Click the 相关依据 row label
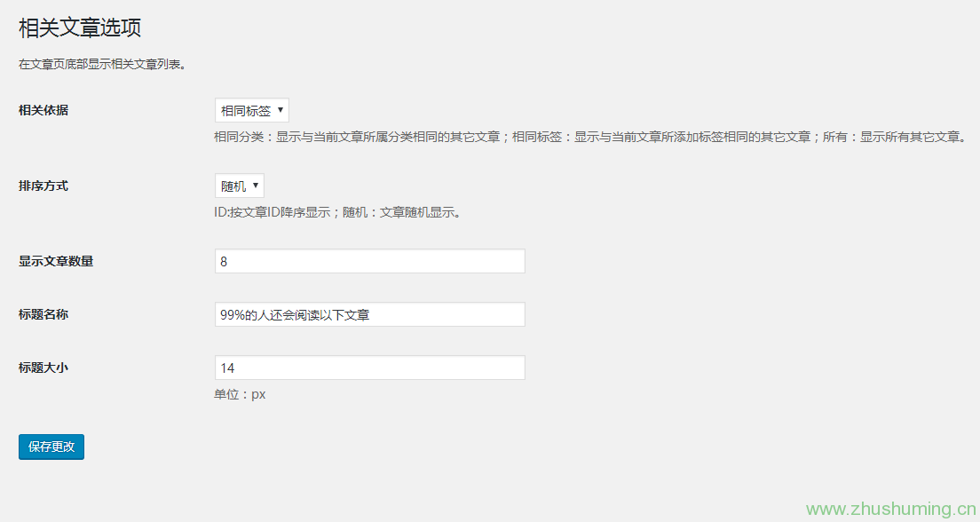The width and height of the screenshot is (980, 522). (x=43, y=110)
